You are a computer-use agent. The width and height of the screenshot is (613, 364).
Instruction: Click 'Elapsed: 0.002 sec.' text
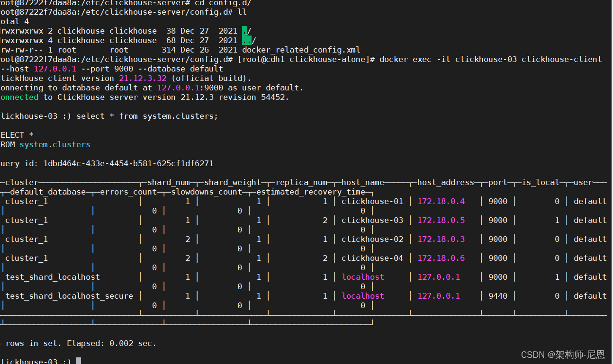pos(111,343)
